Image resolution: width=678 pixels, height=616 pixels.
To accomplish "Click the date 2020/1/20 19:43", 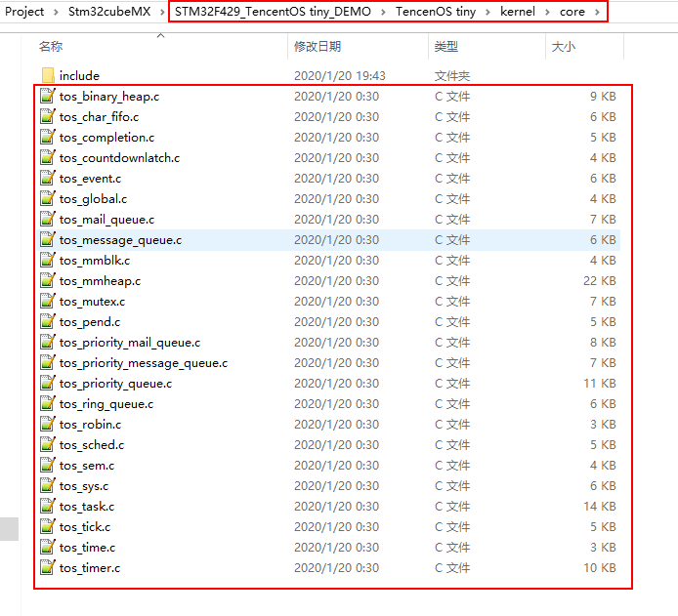I will [x=339, y=75].
